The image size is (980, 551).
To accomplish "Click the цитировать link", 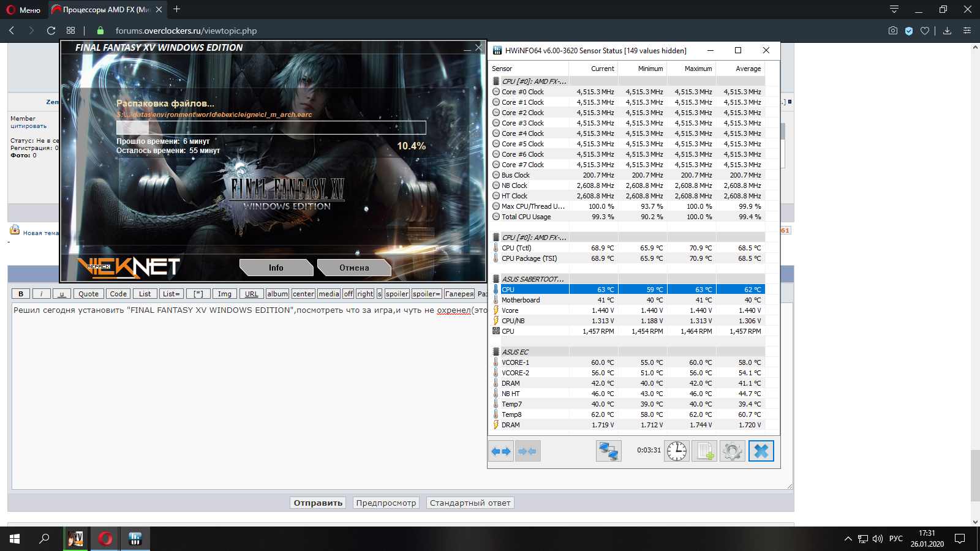I will click(28, 126).
